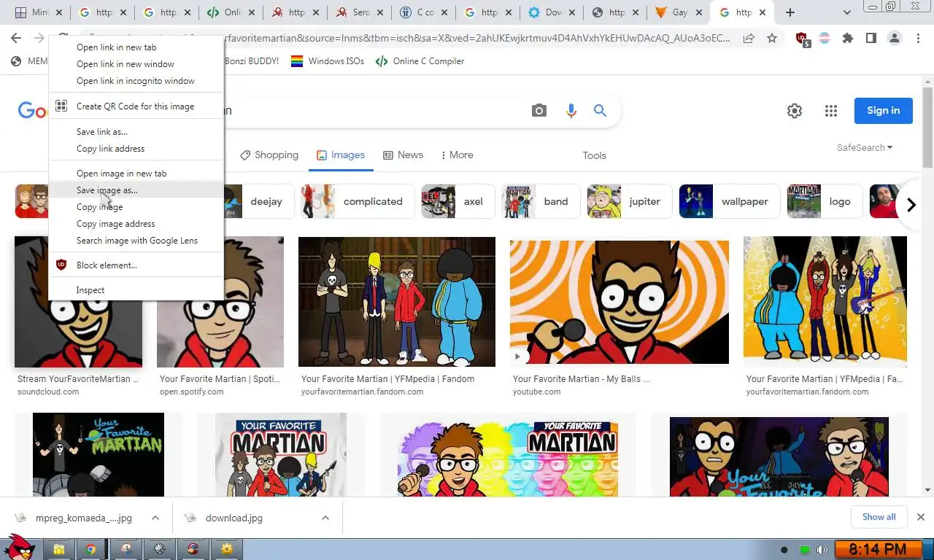Image resolution: width=934 pixels, height=560 pixels.
Task: Select the axel related search chip
Action: pos(458,201)
